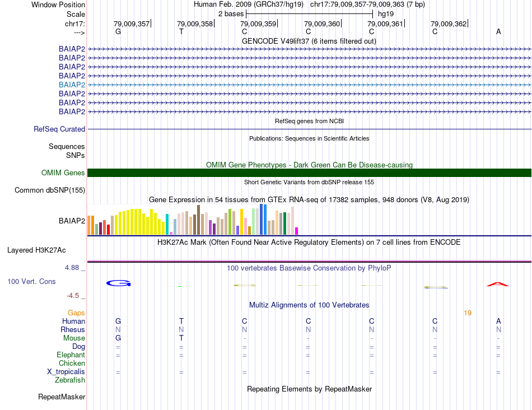
Task: Click the Zebrafish alignment row label
Action: pyautogui.click(x=70, y=380)
